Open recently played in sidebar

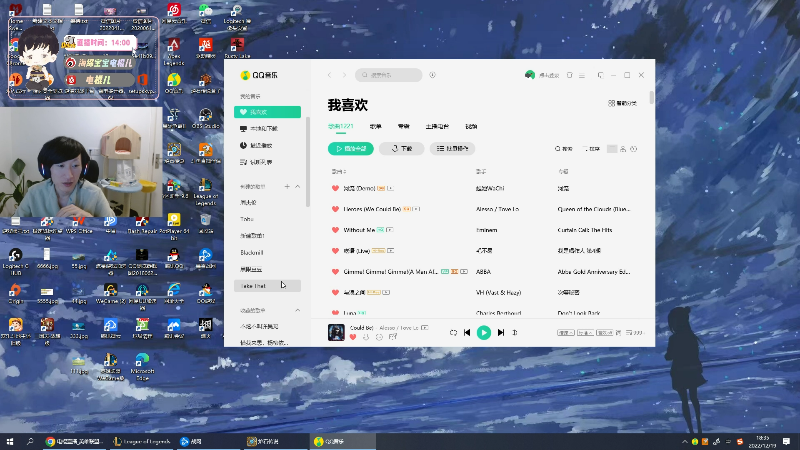(x=267, y=146)
